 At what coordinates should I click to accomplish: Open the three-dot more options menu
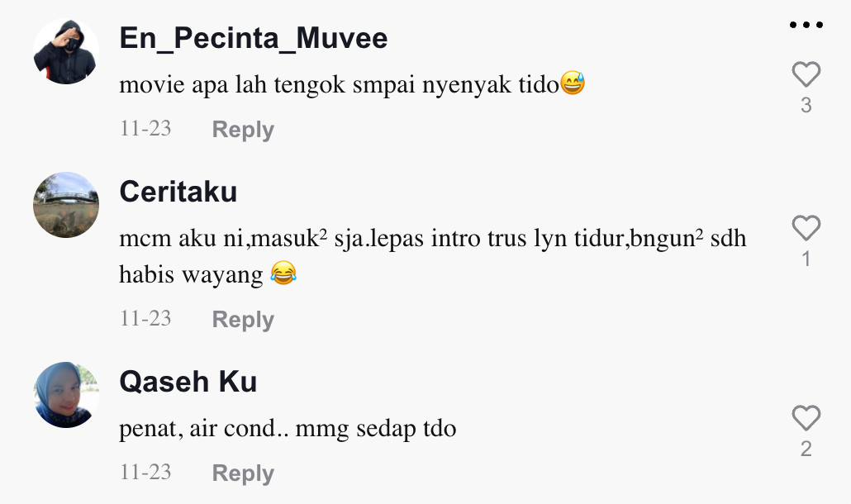pyautogui.click(x=806, y=26)
